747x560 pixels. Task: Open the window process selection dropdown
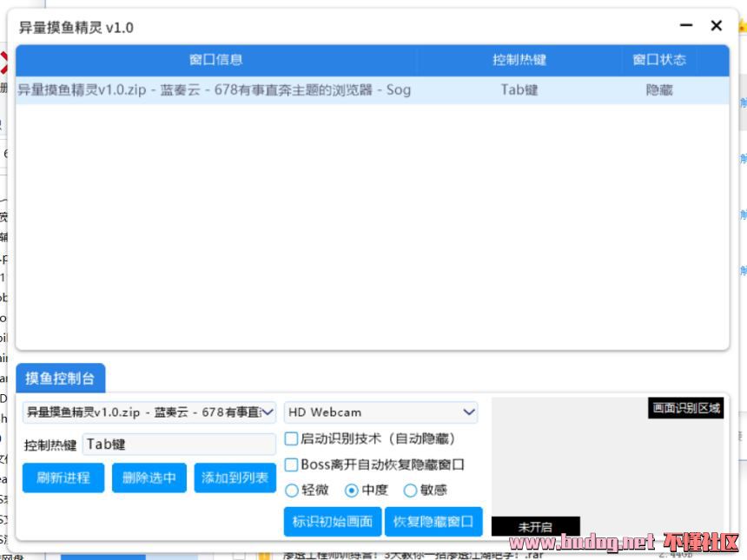tap(149, 412)
